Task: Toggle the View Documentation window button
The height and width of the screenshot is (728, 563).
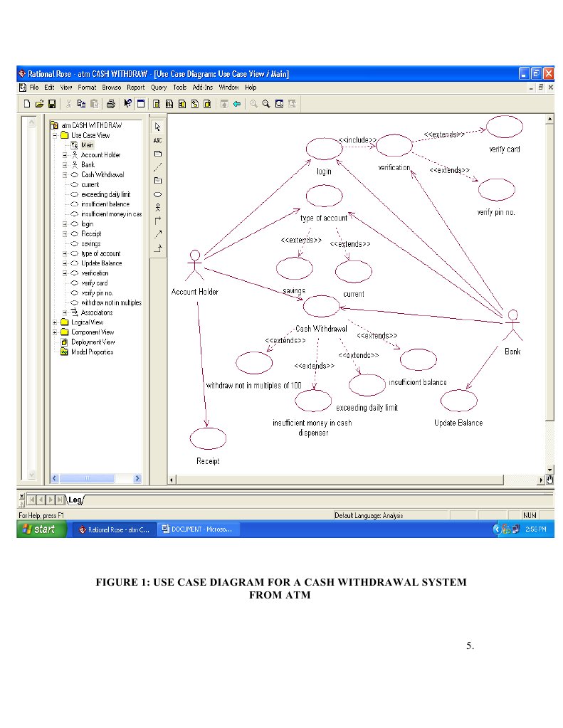Action: [141, 104]
